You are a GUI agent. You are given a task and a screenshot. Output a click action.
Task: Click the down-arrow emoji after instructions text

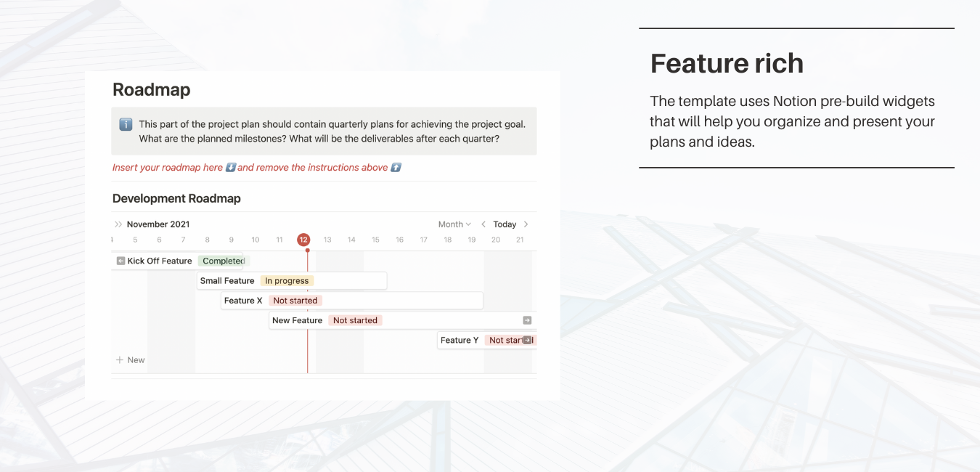coord(396,167)
